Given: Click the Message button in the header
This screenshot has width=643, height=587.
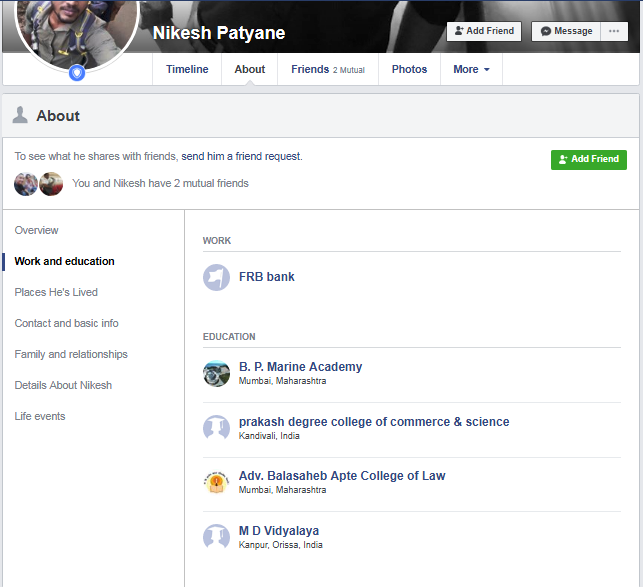Looking at the screenshot, I should tap(566, 31).
